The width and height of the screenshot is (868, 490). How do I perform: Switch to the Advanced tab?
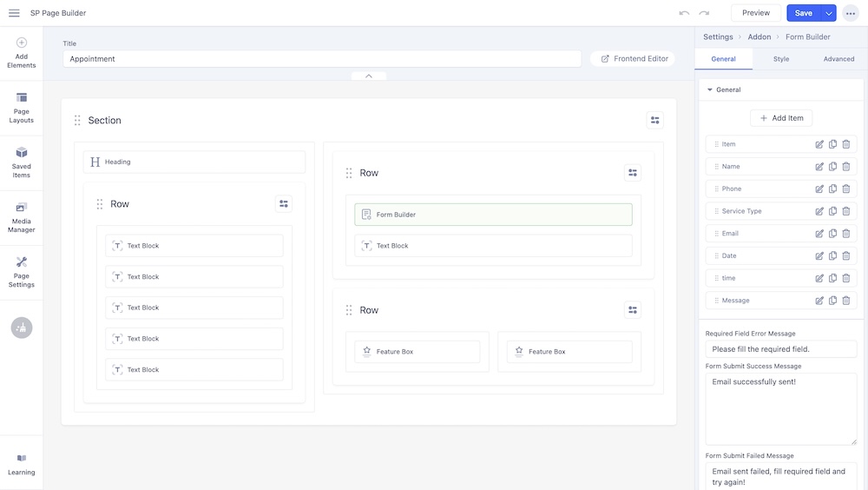pyautogui.click(x=838, y=59)
